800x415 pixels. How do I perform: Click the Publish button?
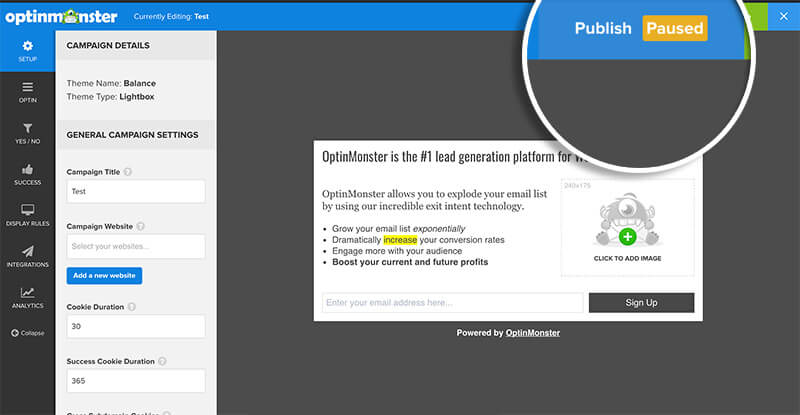click(x=603, y=28)
